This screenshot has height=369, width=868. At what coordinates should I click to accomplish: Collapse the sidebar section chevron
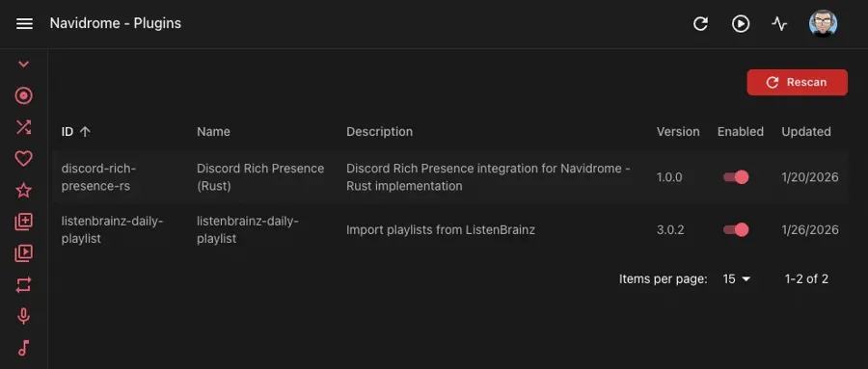coord(23,65)
